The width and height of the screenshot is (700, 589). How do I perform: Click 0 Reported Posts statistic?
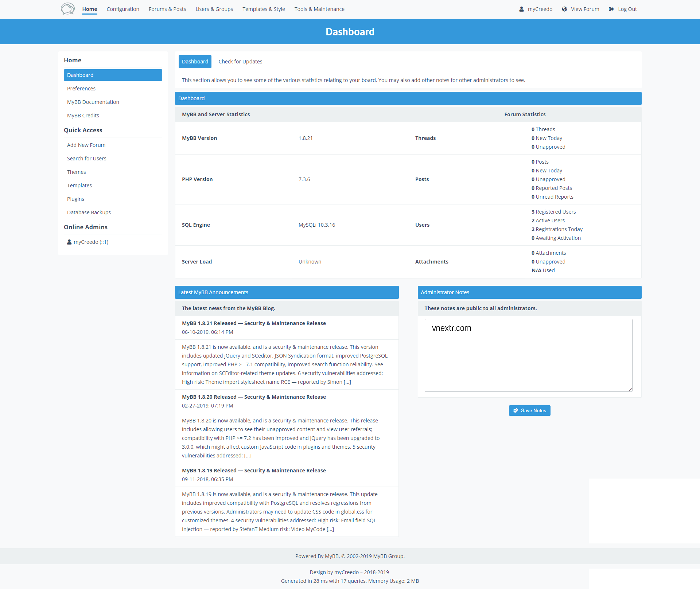point(552,188)
